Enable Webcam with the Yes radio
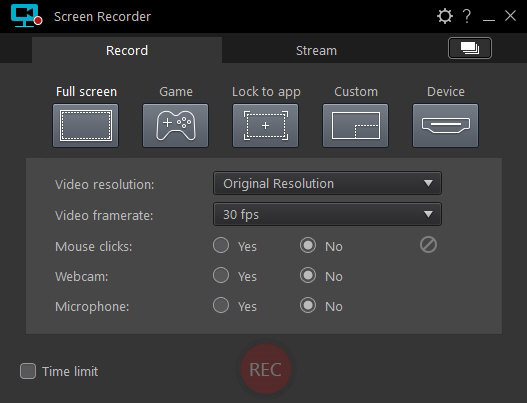 point(221,275)
